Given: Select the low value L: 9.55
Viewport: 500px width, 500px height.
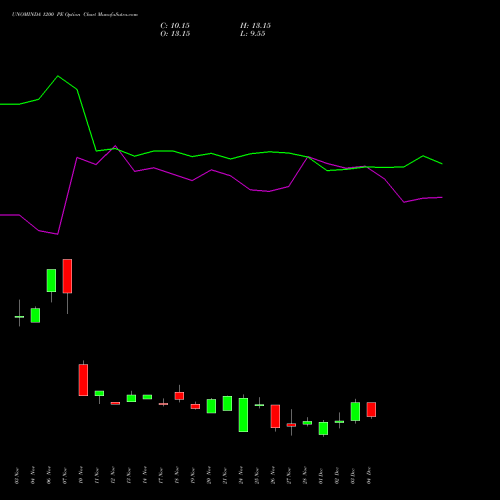Looking at the screenshot, I should [x=253, y=34].
